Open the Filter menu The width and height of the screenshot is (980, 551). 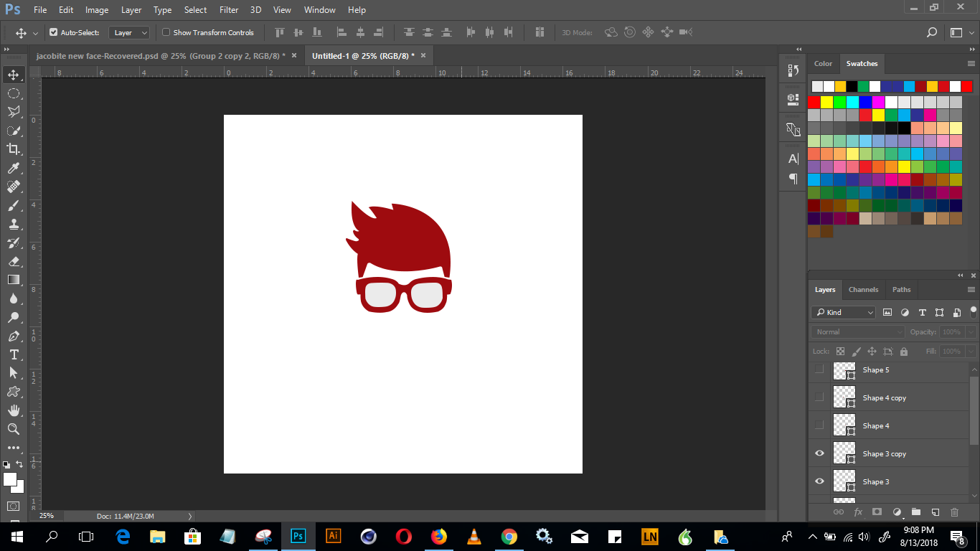[x=229, y=10]
